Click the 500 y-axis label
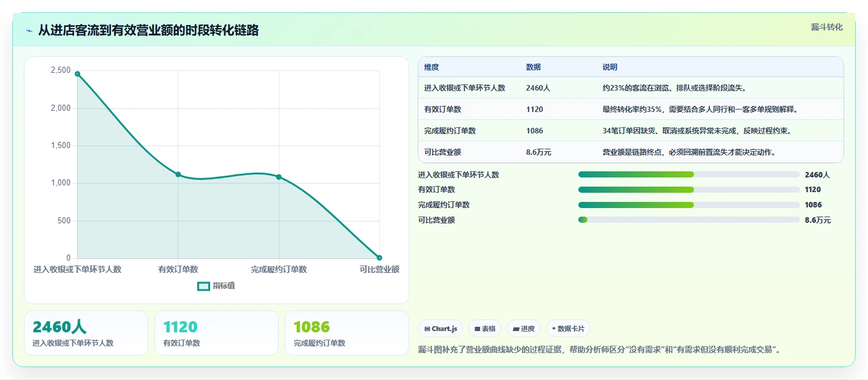Image resolution: width=868 pixels, height=380 pixels. click(x=64, y=221)
